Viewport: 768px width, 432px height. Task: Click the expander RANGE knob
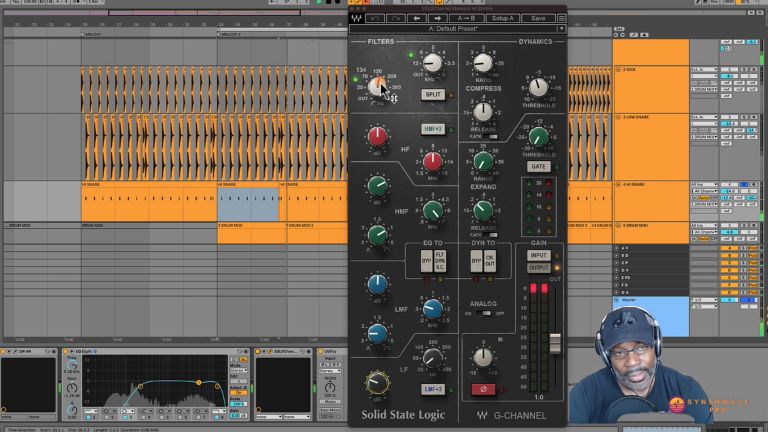(x=483, y=161)
